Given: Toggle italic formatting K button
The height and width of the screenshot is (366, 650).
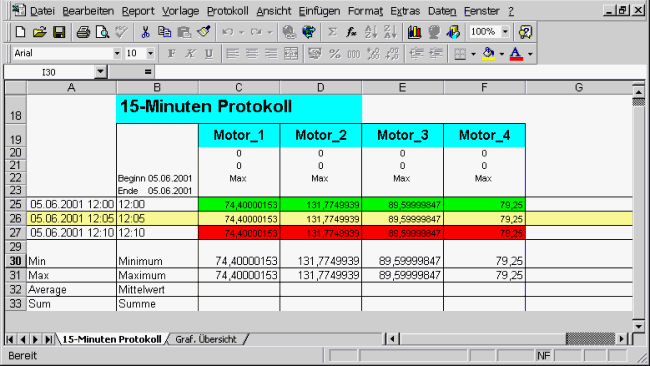Looking at the screenshot, I should 190,53.
